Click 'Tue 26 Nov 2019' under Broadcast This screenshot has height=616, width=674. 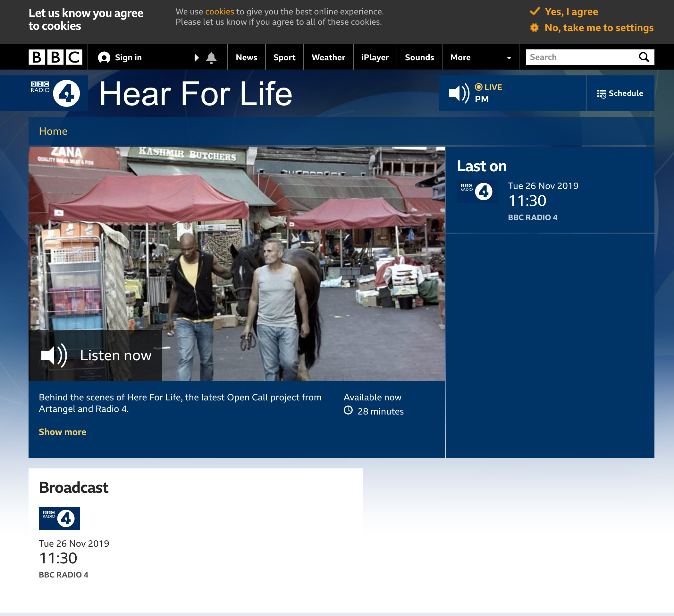[74, 543]
